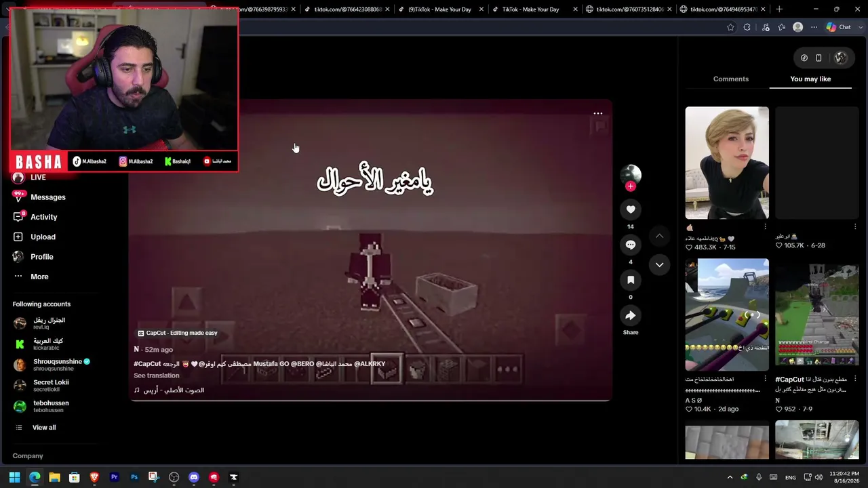Open the Shrouqsunshine following account
The width and height of the screenshot is (868, 488).
pyautogui.click(x=52, y=365)
